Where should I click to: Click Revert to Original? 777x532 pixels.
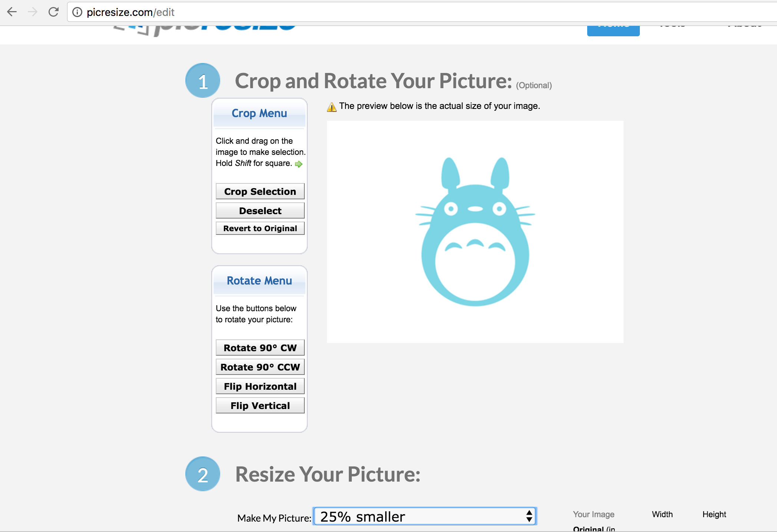click(x=260, y=228)
